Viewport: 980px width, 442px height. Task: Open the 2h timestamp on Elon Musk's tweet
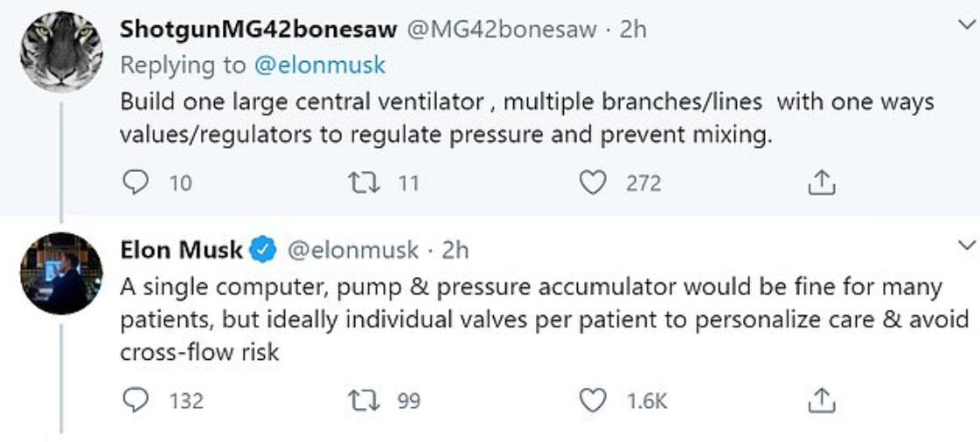click(455, 250)
